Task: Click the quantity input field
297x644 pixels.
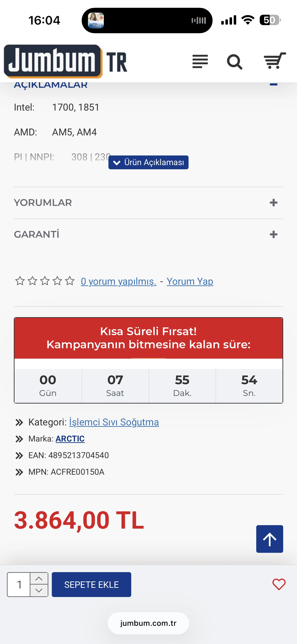Action: (19, 585)
